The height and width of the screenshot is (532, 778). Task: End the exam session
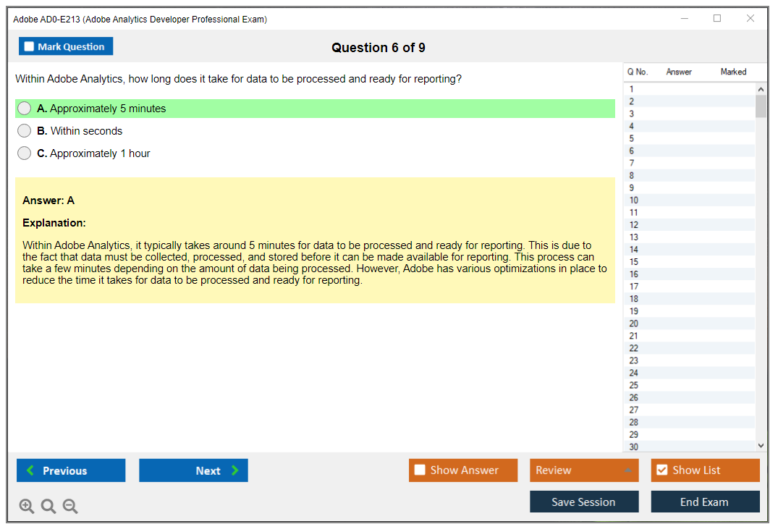click(x=704, y=502)
